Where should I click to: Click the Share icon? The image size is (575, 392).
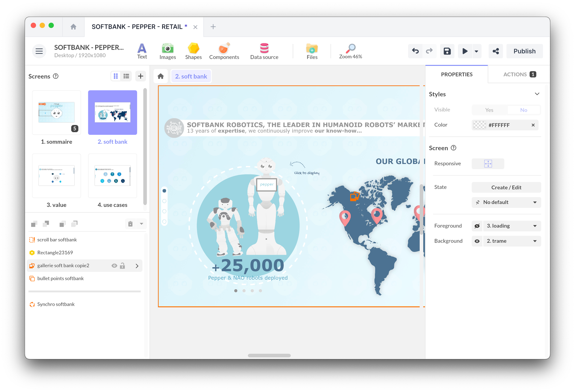click(496, 51)
